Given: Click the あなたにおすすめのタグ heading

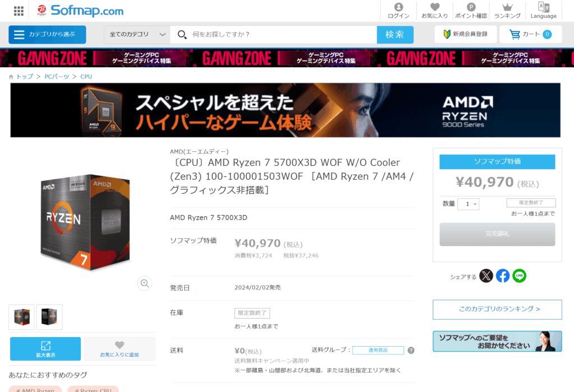Looking at the screenshot, I should tap(48, 375).
